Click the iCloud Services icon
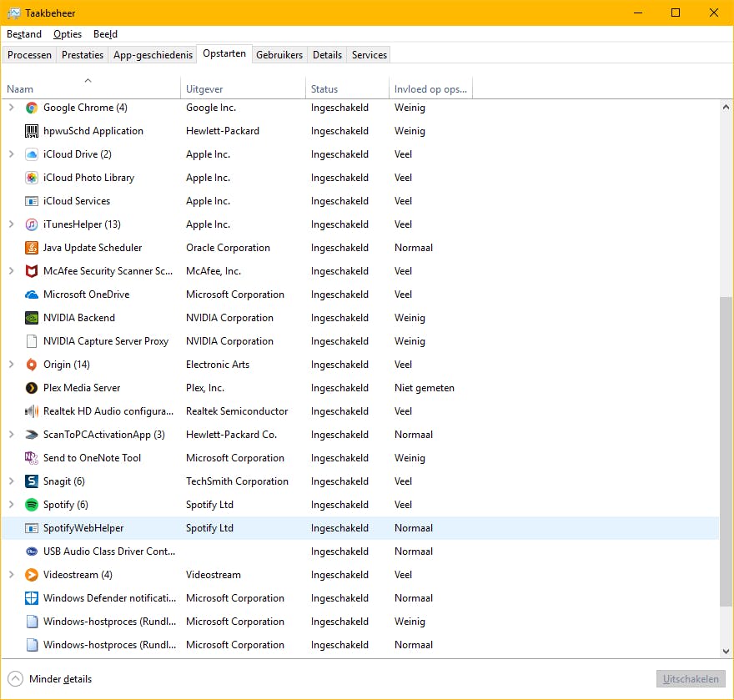 point(32,201)
